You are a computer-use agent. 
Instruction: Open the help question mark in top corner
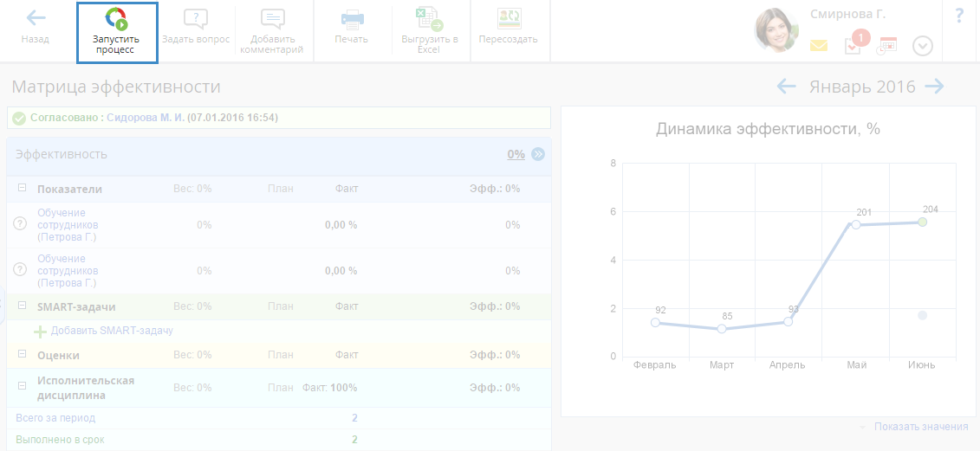(959, 16)
